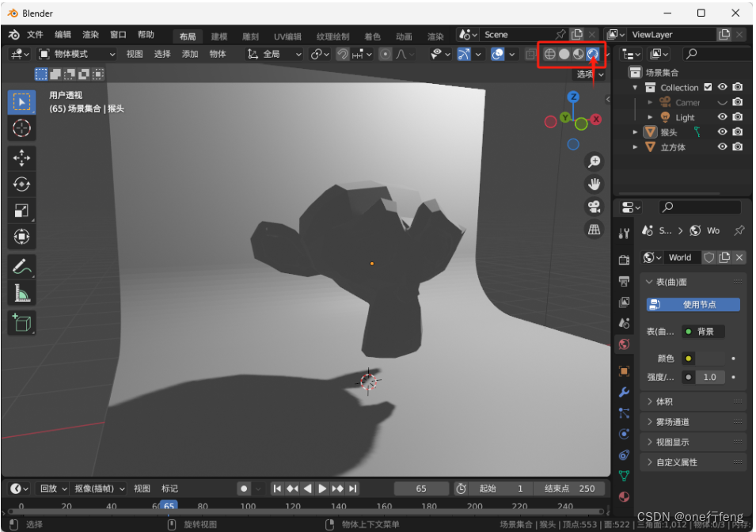756x532 pixels.
Task: Select the Measure tool
Action: coord(21,293)
